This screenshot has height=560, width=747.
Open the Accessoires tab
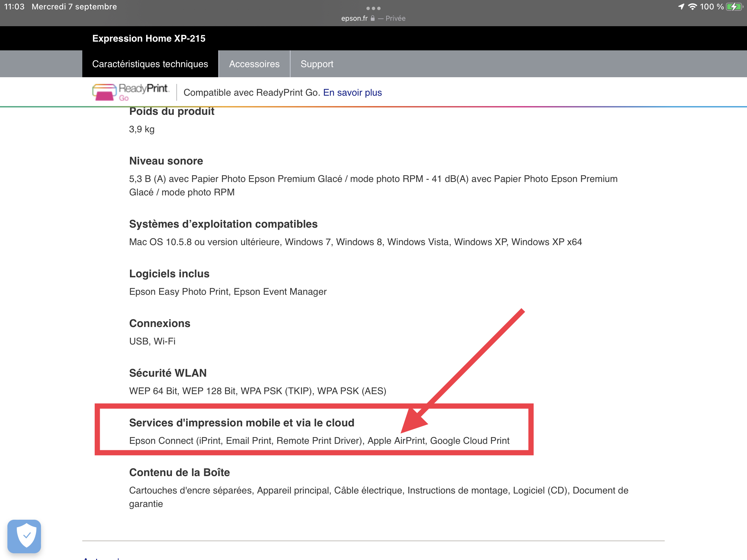[x=254, y=64]
